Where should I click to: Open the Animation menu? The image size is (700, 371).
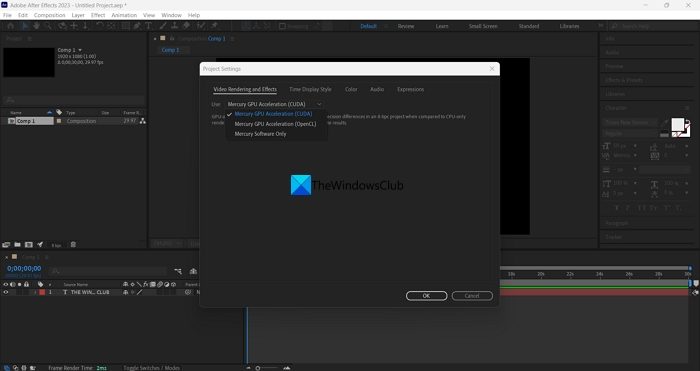124,15
